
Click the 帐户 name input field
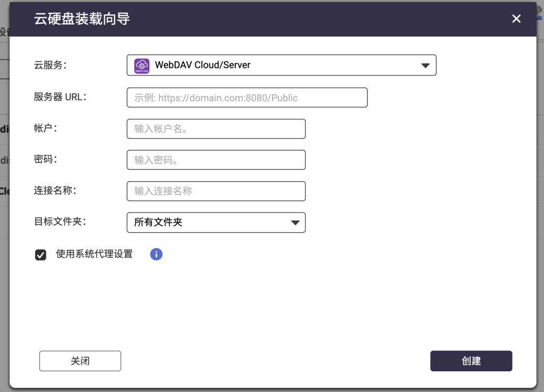(216, 129)
